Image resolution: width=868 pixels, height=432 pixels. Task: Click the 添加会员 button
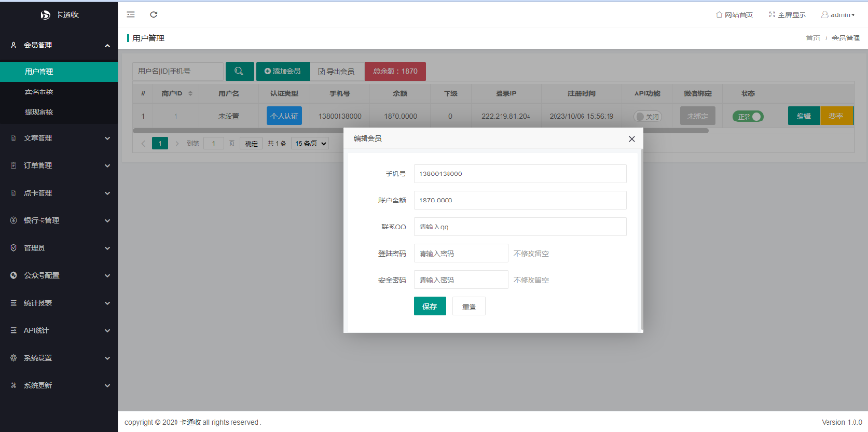[283, 71]
